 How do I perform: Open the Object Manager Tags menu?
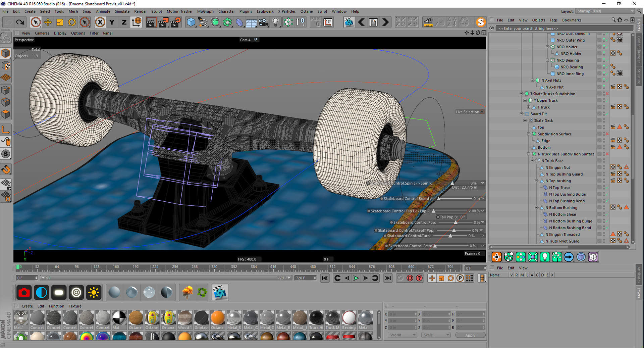point(553,20)
